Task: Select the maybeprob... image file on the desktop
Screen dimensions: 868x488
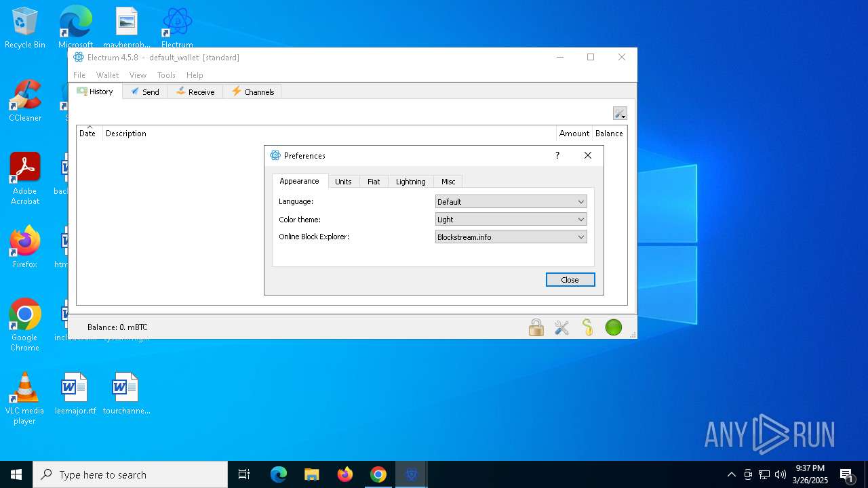Action: pyautogui.click(x=126, y=28)
